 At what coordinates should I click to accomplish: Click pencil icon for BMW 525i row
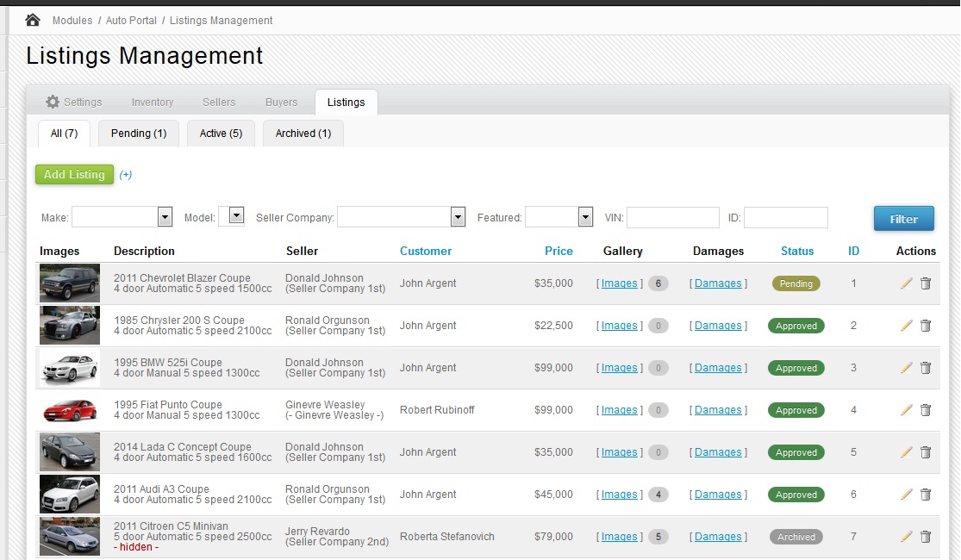906,368
